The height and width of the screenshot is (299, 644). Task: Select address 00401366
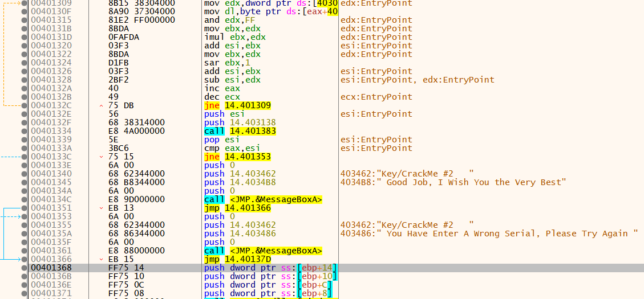tap(51, 259)
